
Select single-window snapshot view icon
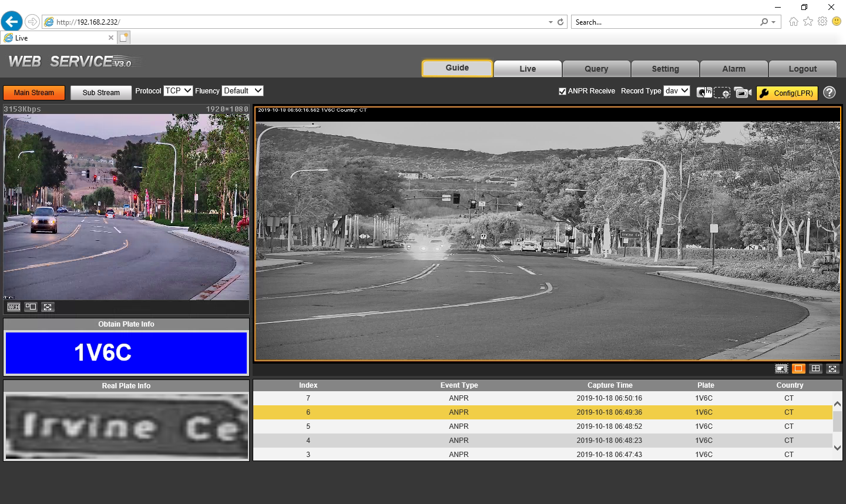pos(798,368)
